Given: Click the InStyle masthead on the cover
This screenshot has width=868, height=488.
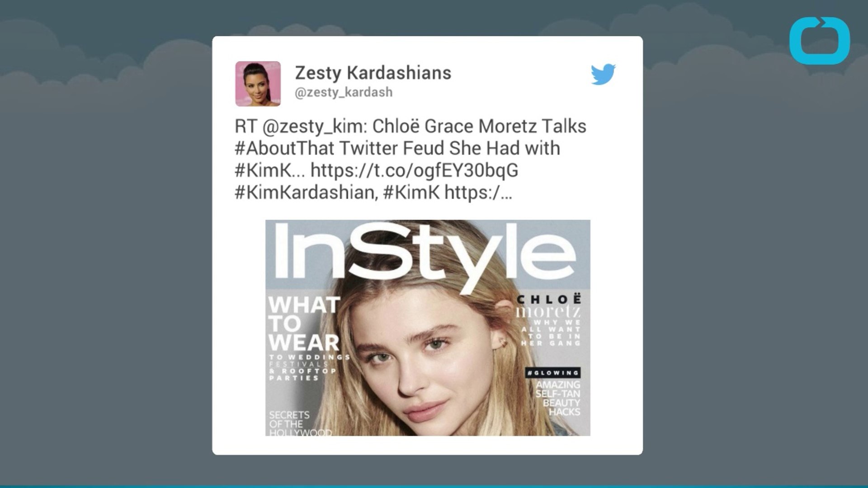Looking at the screenshot, I should coord(425,256).
